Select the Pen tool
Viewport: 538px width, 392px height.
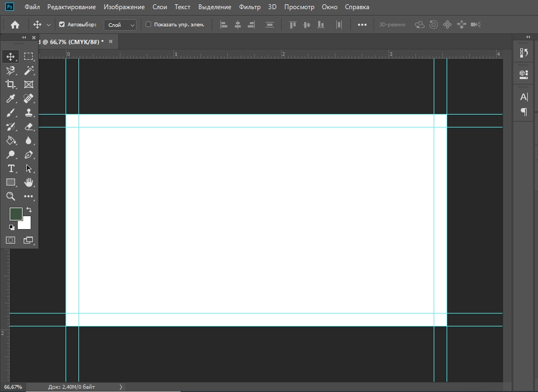pos(28,154)
